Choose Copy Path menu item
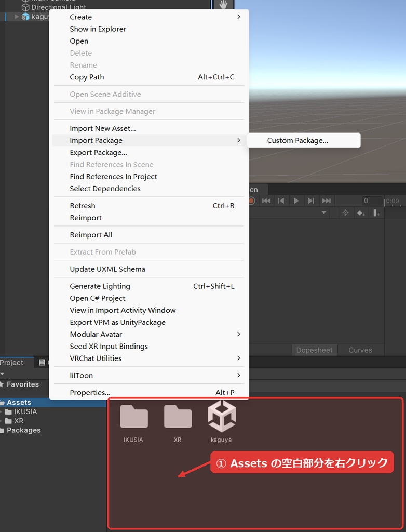Viewport: 406px width, 532px height. [x=149, y=77]
